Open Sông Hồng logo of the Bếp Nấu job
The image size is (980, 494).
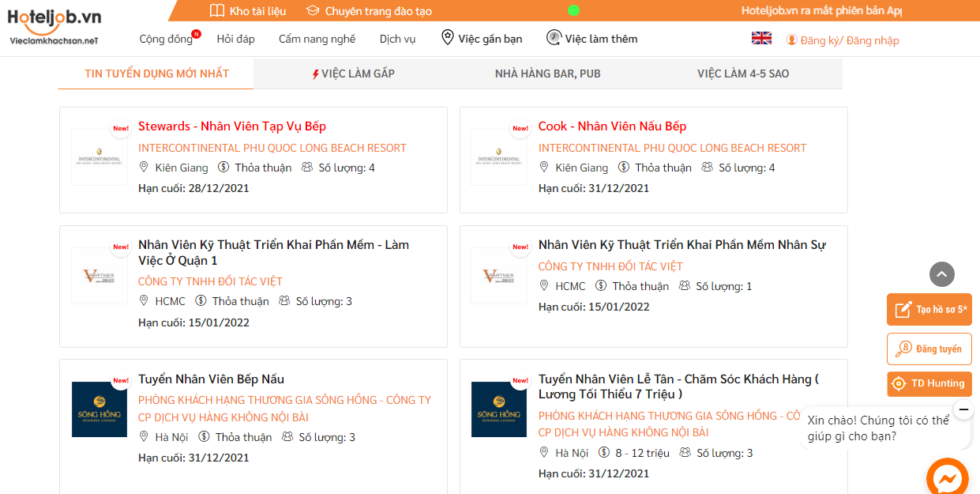[99, 409]
